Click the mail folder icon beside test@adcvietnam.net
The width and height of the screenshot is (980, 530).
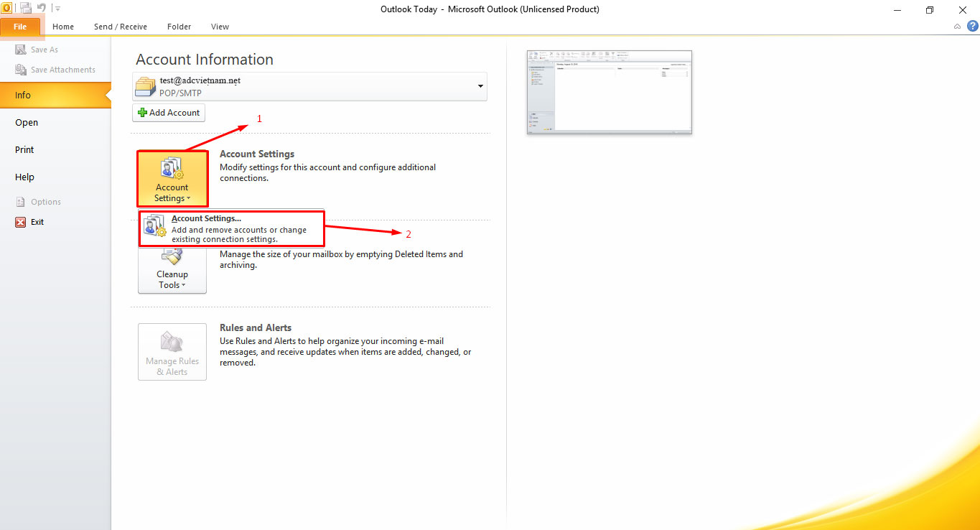(x=146, y=86)
